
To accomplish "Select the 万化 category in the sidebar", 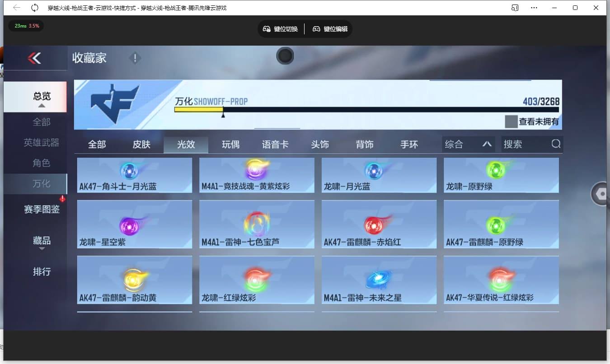I will pyautogui.click(x=41, y=184).
